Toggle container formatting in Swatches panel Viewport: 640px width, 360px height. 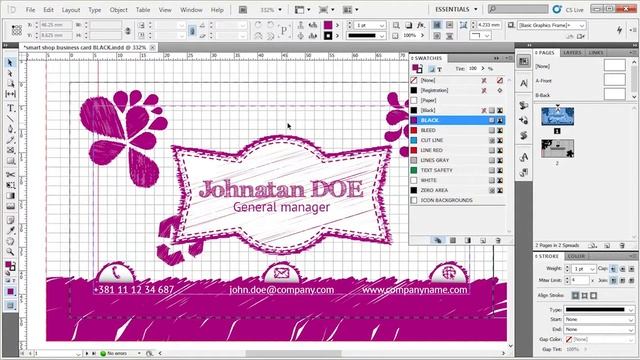(432, 69)
